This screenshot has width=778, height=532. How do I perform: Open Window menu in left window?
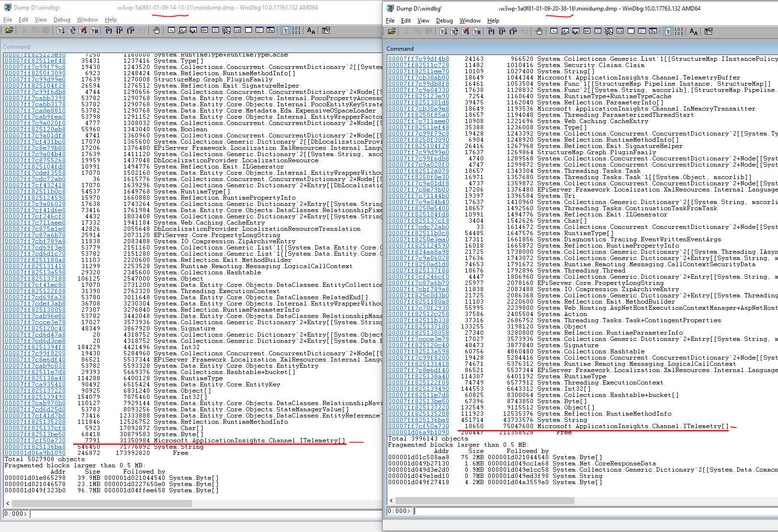[88, 20]
